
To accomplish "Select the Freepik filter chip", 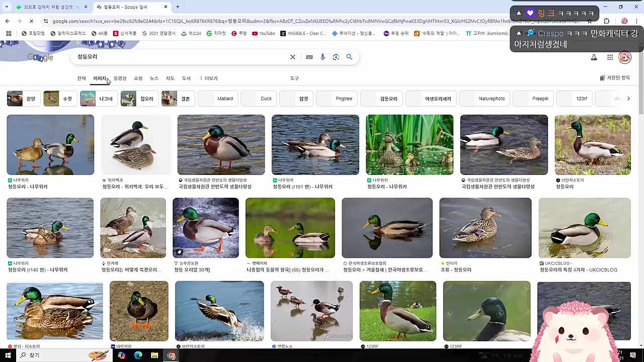I will point(532,99).
